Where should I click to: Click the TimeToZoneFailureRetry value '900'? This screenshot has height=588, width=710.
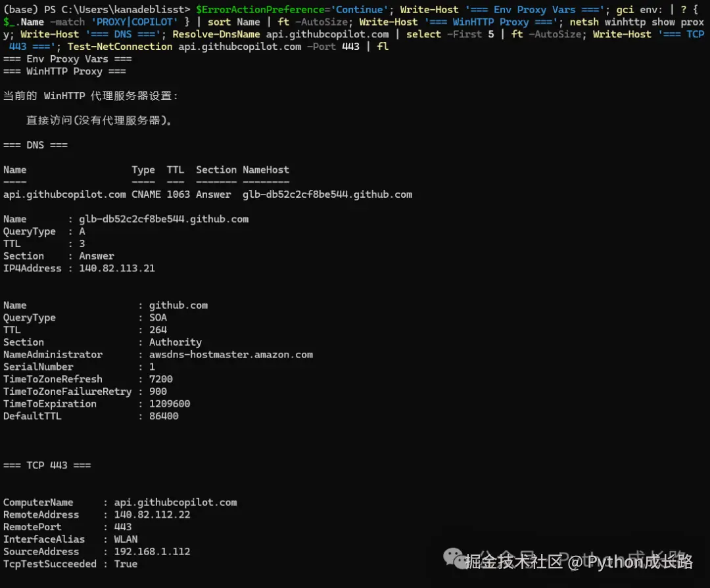pos(158,392)
